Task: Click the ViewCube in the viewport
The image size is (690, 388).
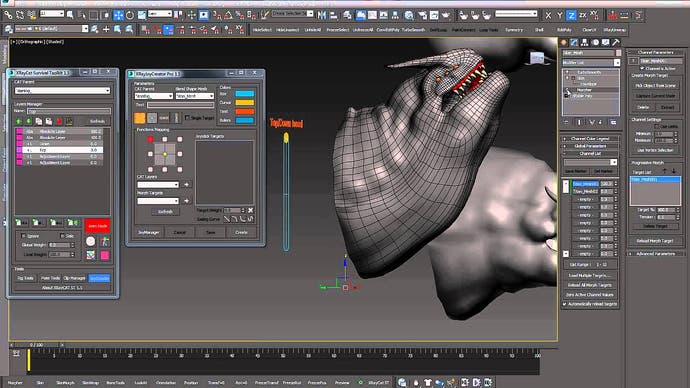Action: pyautogui.click(x=537, y=58)
